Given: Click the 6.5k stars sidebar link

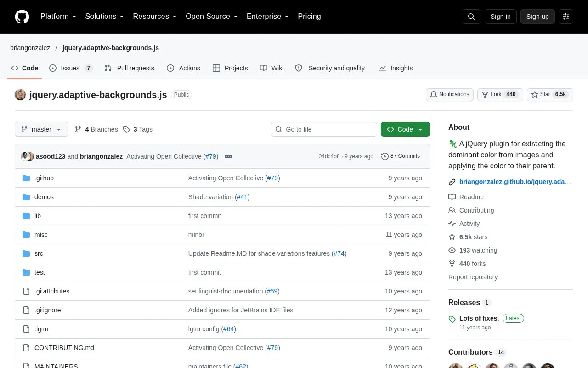Looking at the screenshot, I should coord(468,237).
